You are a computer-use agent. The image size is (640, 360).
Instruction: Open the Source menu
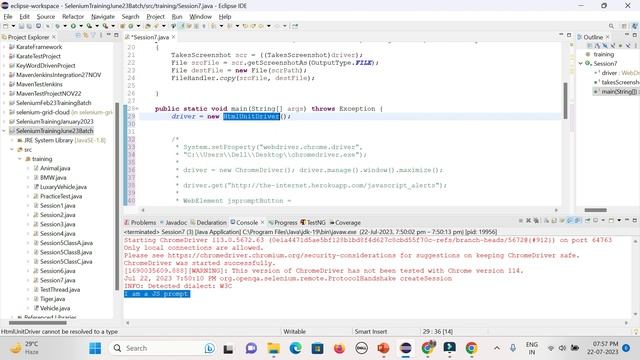[x=46, y=17]
